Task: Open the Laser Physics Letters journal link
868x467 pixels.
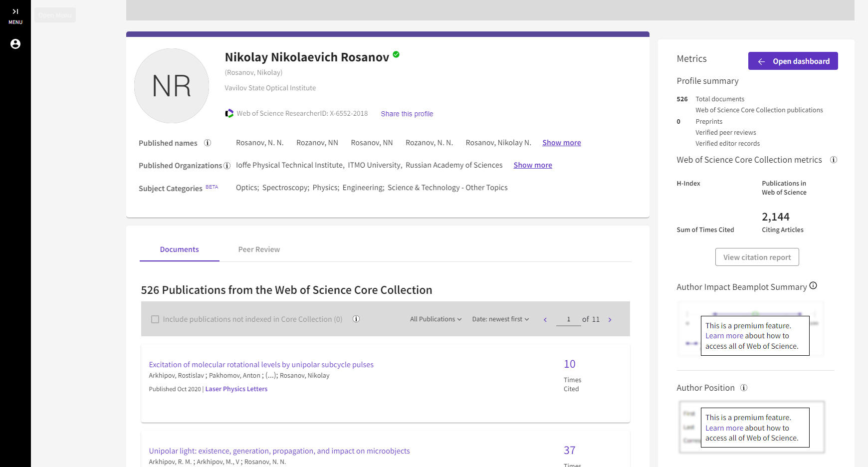Action: point(236,389)
